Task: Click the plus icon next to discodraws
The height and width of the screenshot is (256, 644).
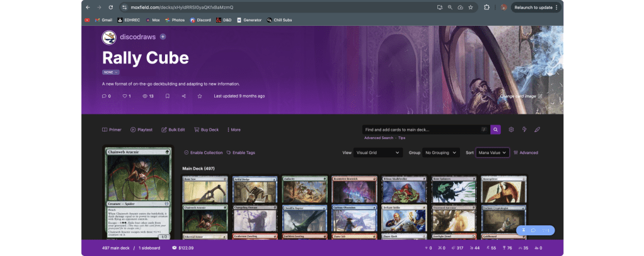Action: [163, 37]
